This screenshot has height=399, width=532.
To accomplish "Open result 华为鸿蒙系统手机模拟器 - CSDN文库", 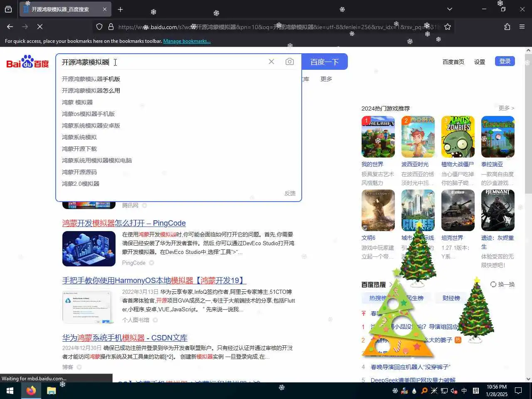I will [x=125, y=338].
